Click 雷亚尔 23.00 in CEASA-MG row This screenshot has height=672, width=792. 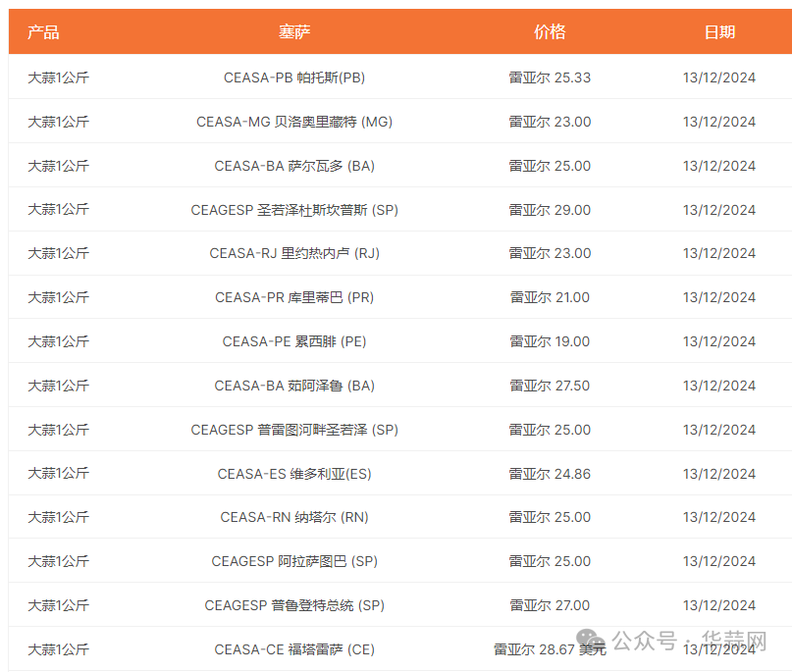click(550, 122)
